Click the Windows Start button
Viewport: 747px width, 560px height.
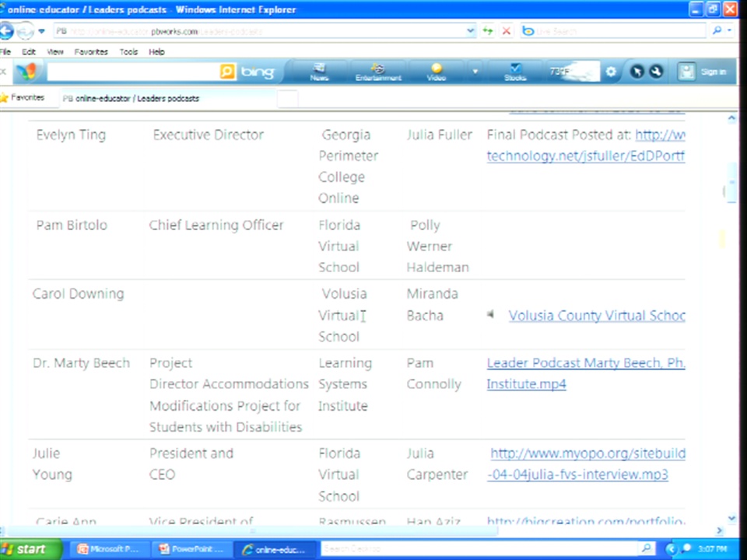pyautogui.click(x=31, y=549)
